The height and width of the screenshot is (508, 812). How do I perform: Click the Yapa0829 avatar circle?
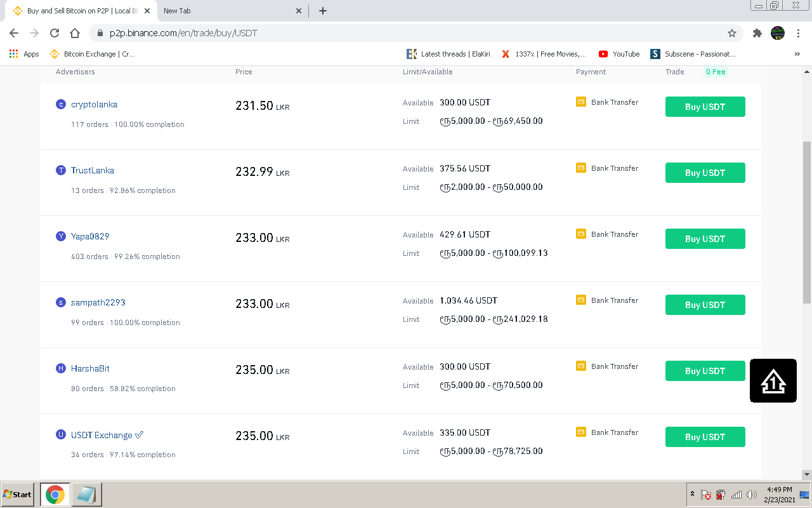tap(61, 236)
